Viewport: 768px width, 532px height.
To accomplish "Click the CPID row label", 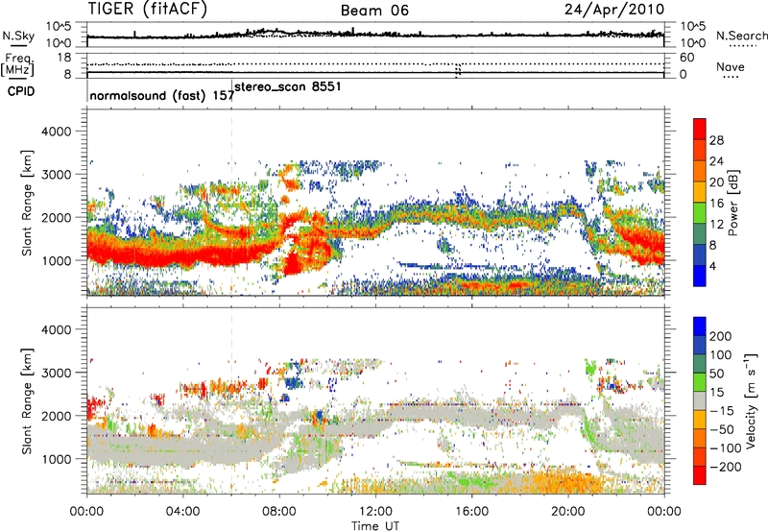I will pos(21,91).
